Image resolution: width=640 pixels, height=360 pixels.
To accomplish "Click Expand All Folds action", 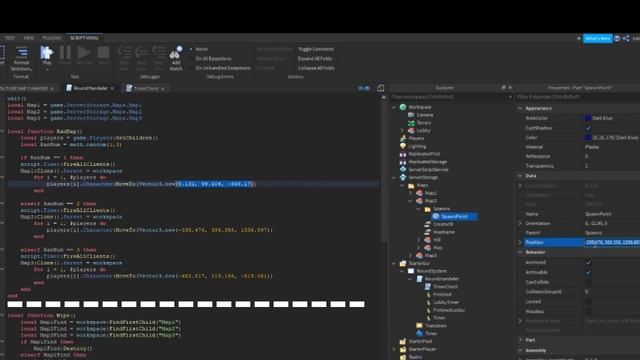I will pos(315,59).
